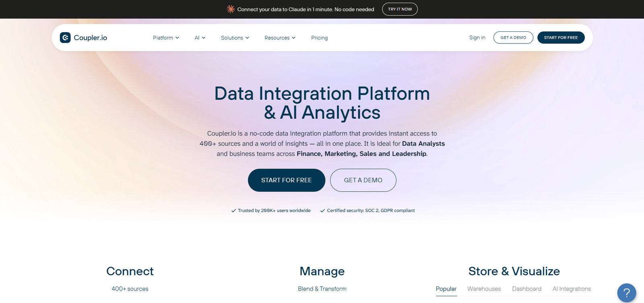Click the "400+ sources" label under Connect
The image size is (644, 303).
coord(130,289)
